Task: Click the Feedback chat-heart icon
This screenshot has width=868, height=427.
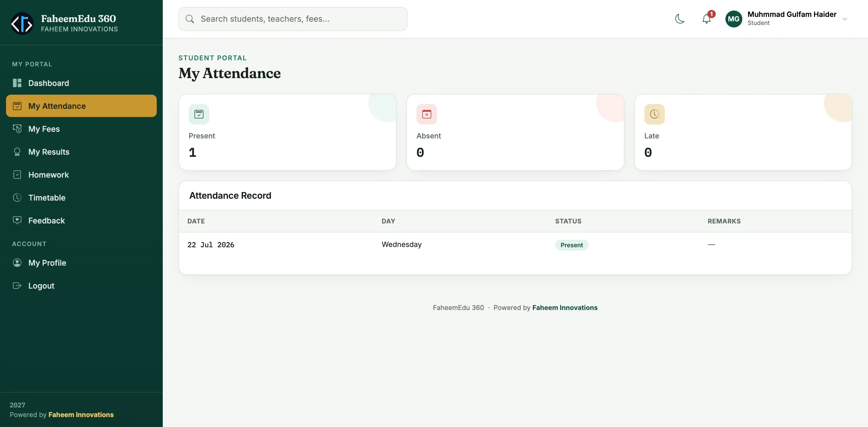Action: click(17, 220)
